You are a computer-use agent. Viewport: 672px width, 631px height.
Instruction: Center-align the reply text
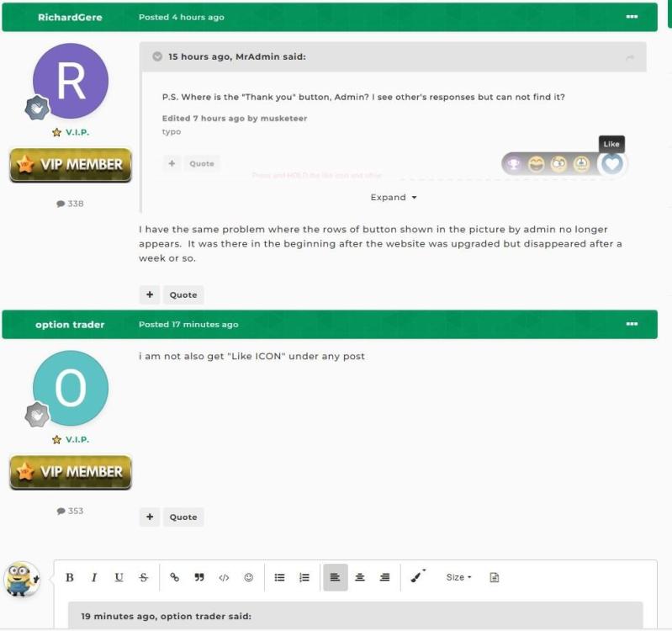pyautogui.click(x=360, y=577)
